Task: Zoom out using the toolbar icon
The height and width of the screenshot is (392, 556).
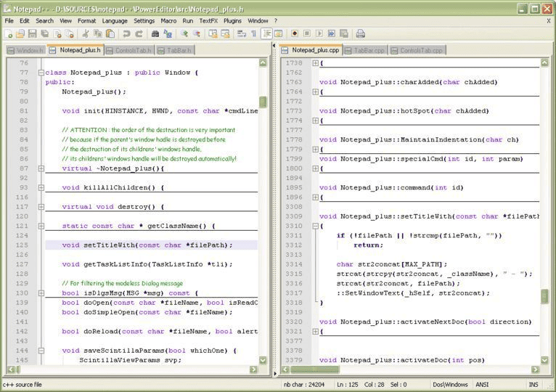Action: tap(197, 33)
